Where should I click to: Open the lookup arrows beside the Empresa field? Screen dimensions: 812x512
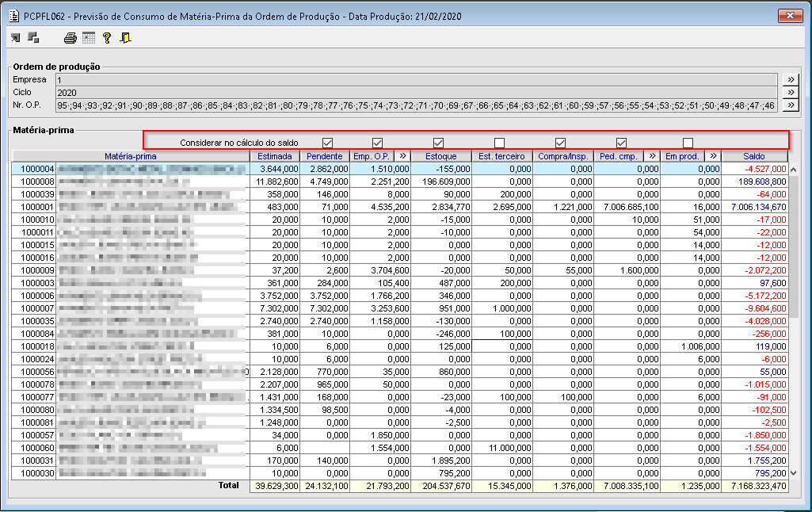[x=791, y=80]
